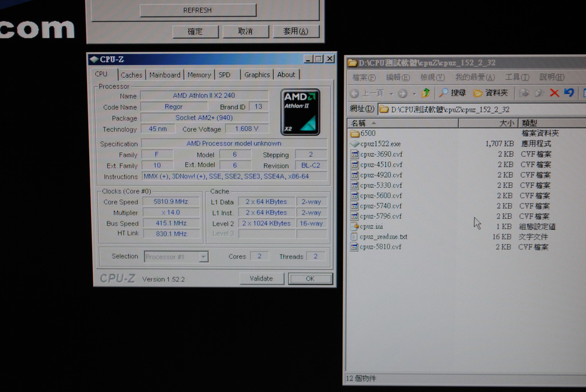Select the cpuz-3690.cvf file icon
Image resolution: width=586 pixels, height=392 pixels.
pyautogui.click(x=355, y=155)
